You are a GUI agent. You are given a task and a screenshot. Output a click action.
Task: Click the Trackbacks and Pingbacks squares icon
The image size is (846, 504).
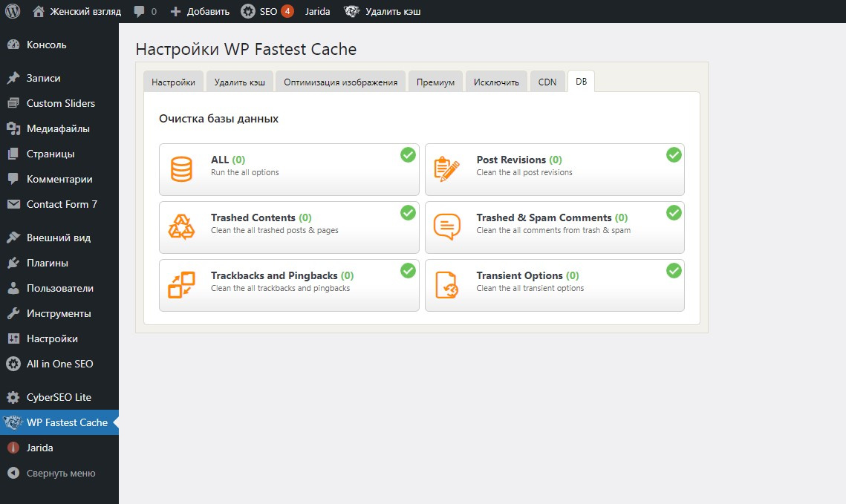click(x=181, y=285)
